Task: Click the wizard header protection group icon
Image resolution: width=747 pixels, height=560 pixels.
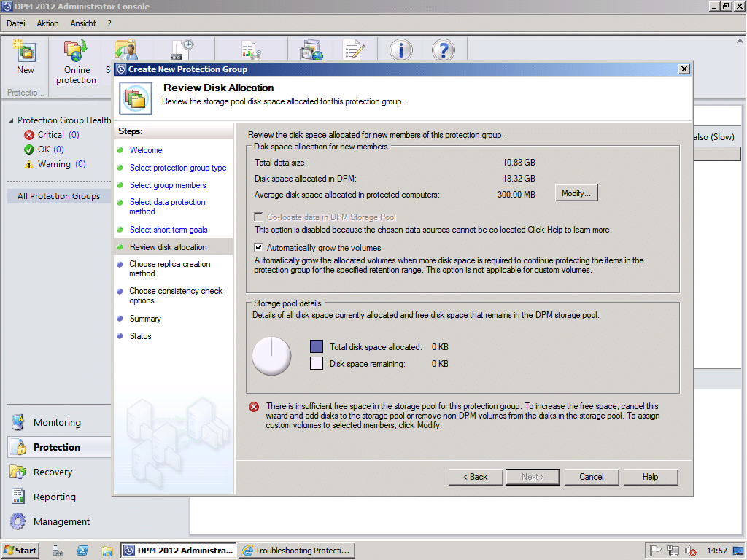Action: (136, 98)
